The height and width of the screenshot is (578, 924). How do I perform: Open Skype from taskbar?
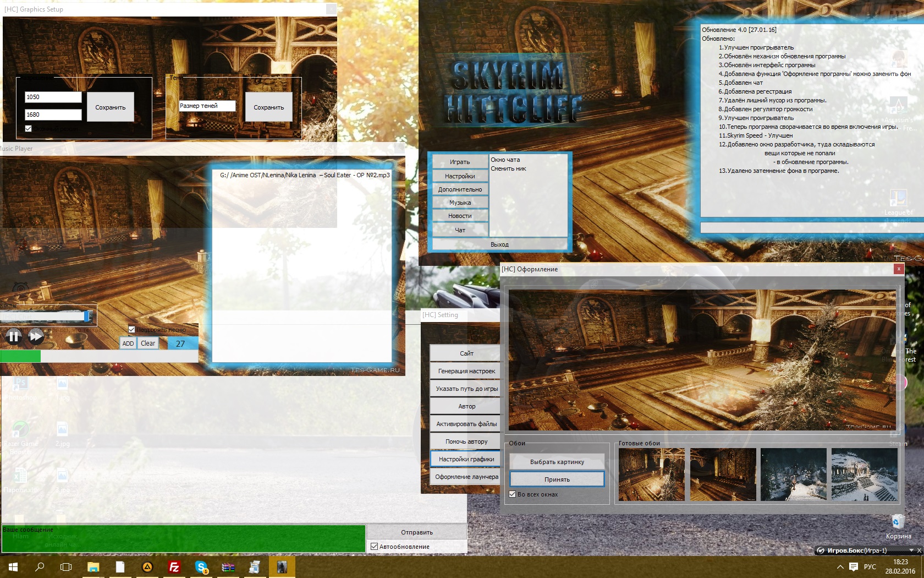201,567
